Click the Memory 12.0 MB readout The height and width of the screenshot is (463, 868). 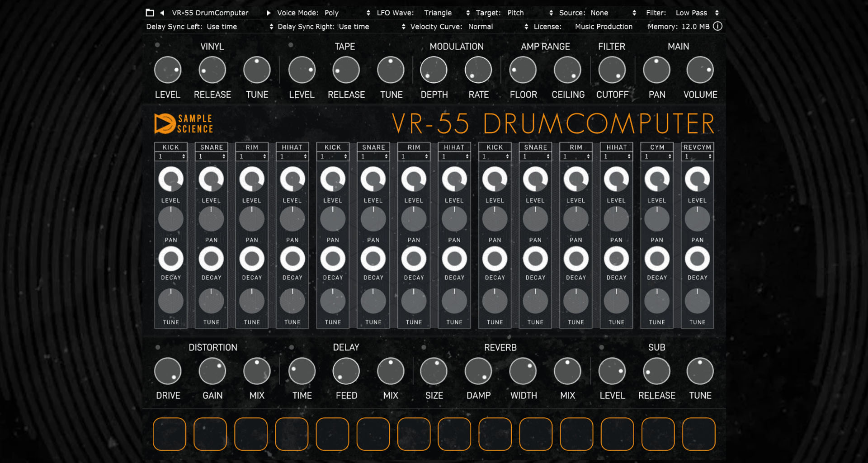(x=678, y=27)
